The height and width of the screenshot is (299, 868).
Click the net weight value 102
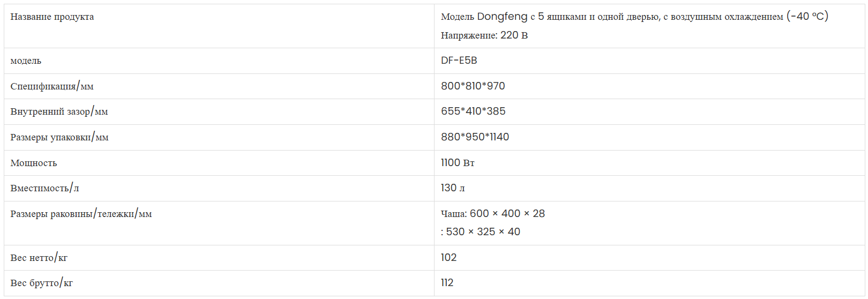[x=448, y=258]
